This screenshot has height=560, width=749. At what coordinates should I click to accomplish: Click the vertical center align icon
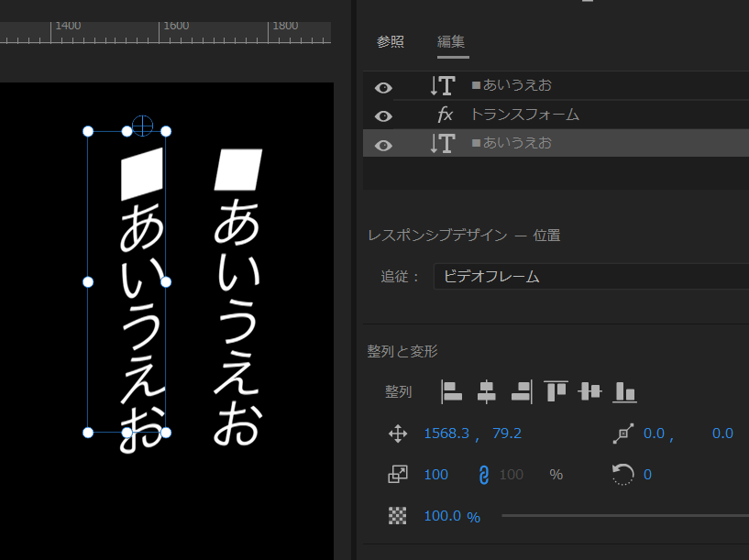point(589,392)
